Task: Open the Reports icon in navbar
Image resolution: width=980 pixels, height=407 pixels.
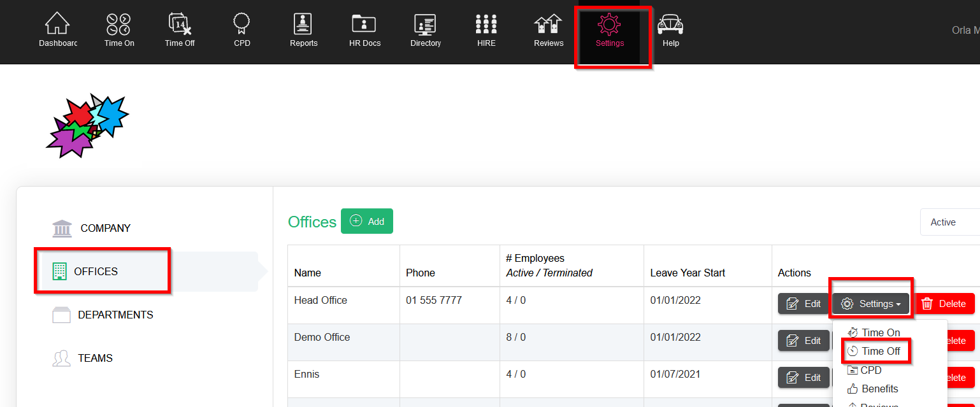Action: (303, 25)
